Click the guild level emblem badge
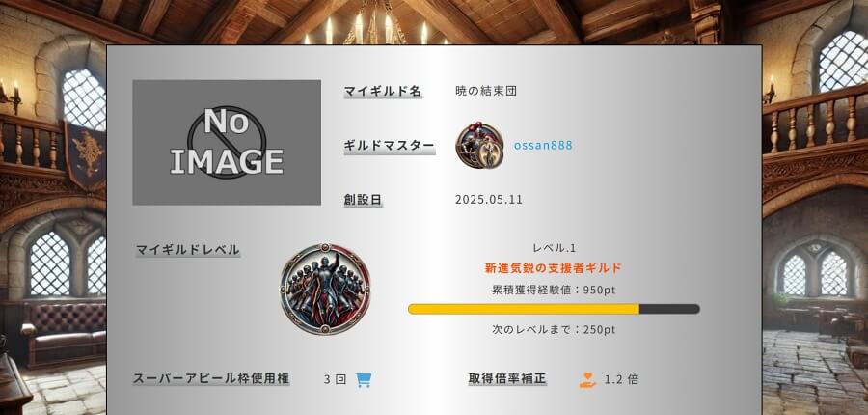Image resolution: width=868 pixels, height=415 pixels. tap(325, 289)
